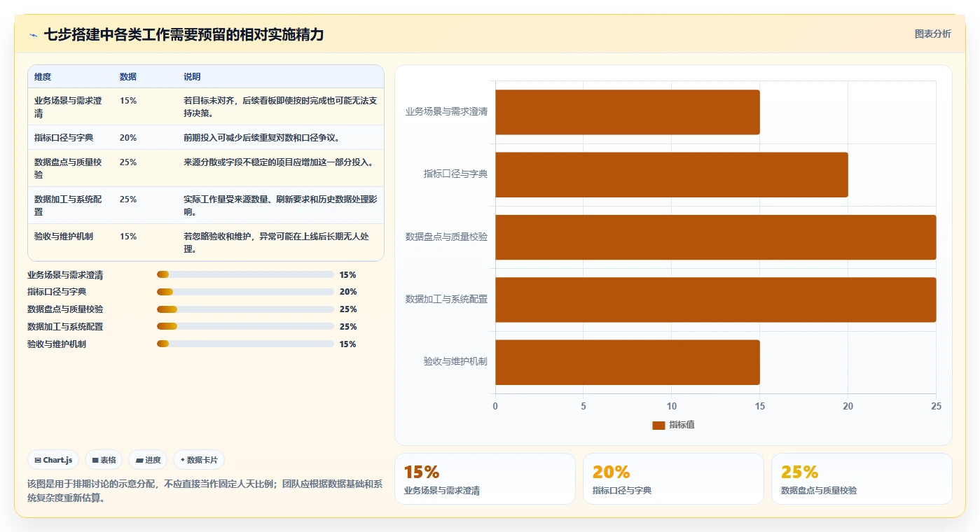Screen dimensions: 980x532
Task: Click the 数据盘点与质量校验 progress bar
Action: [245, 309]
